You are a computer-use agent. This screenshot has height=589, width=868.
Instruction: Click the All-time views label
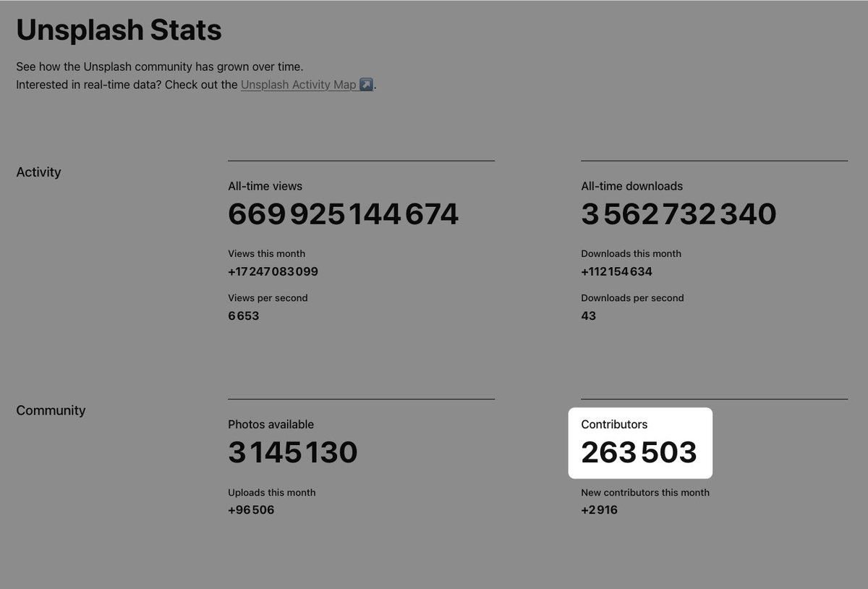265,186
